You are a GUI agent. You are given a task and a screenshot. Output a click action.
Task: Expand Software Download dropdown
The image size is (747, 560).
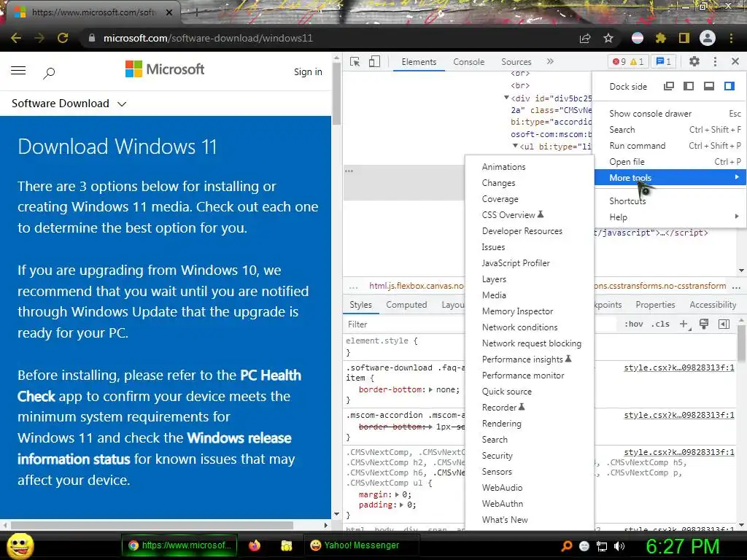pos(69,104)
